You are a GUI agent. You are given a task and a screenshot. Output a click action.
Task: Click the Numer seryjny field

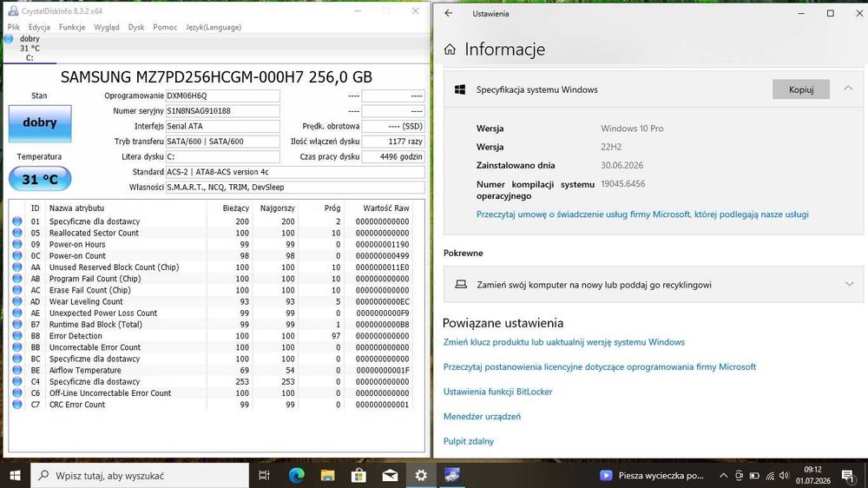(x=222, y=111)
